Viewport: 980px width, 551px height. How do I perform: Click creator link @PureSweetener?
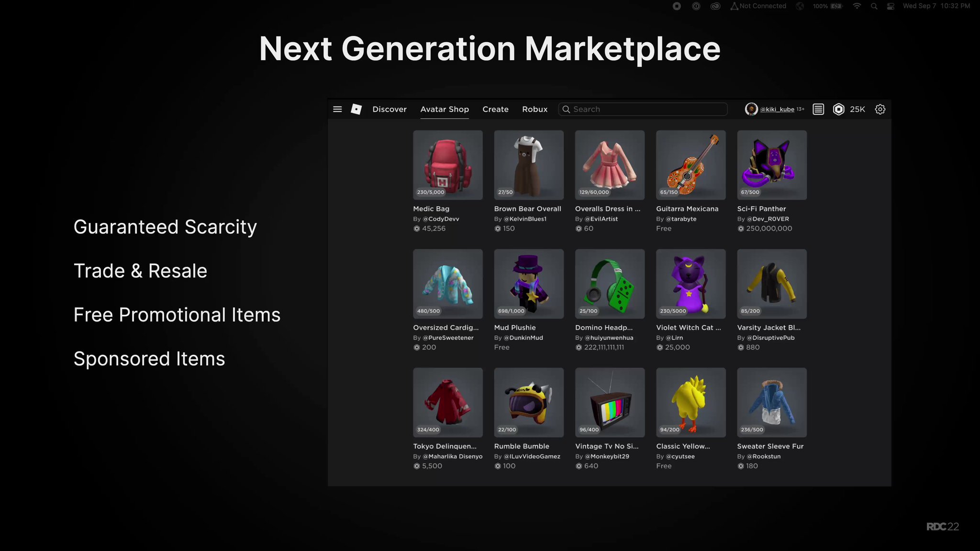click(448, 337)
